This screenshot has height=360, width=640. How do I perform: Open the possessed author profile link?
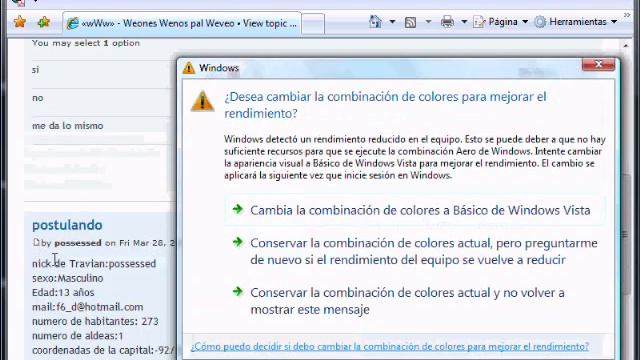[78, 243]
